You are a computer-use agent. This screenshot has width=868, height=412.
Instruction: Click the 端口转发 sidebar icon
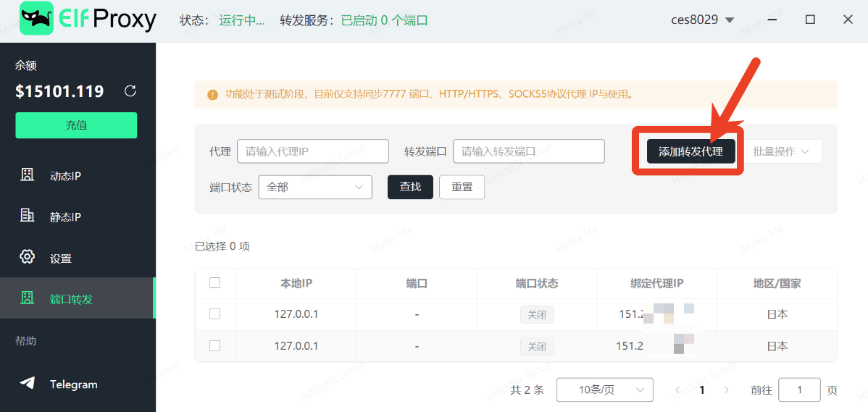(28, 298)
